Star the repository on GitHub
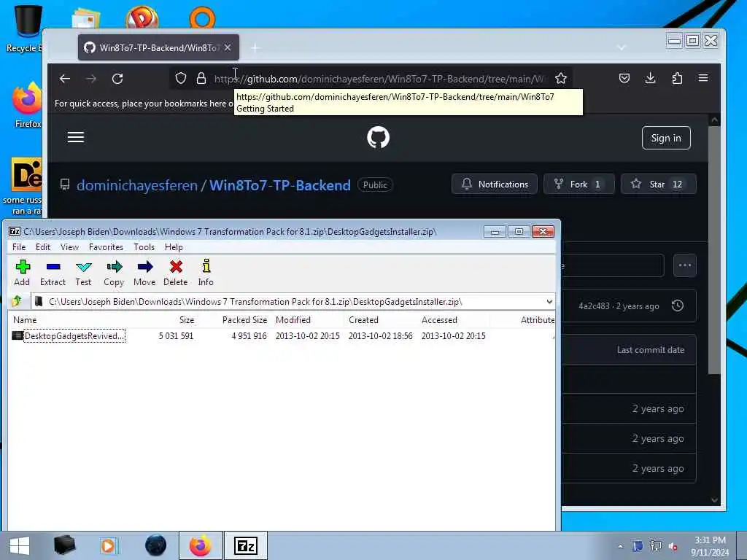The width and height of the screenshot is (747, 560). point(659,184)
